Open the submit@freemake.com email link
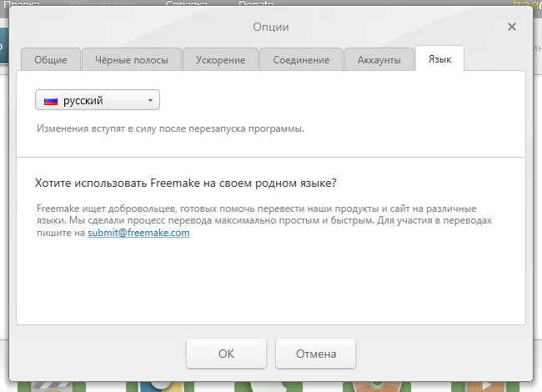Image resolution: width=542 pixels, height=392 pixels. 138,233
